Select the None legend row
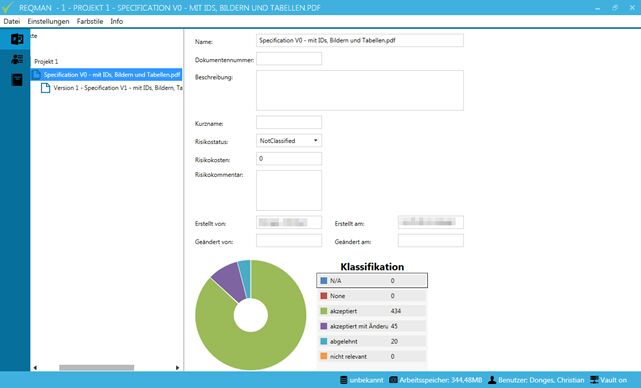Viewport: 641px width, 388px height. (x=372, y=296)
